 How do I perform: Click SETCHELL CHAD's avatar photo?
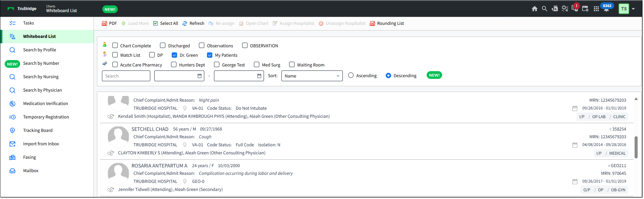tap(118, 137)
